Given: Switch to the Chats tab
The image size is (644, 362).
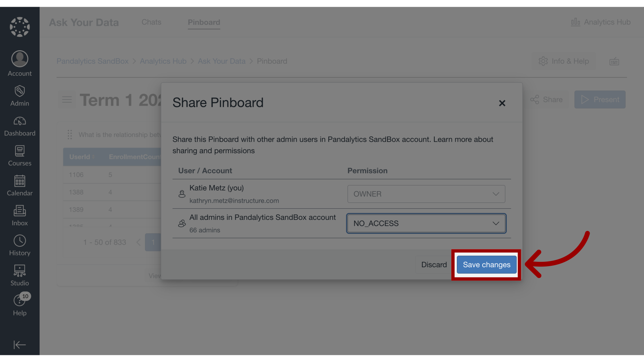Looking at the screenshot, I should click(151, 22).
